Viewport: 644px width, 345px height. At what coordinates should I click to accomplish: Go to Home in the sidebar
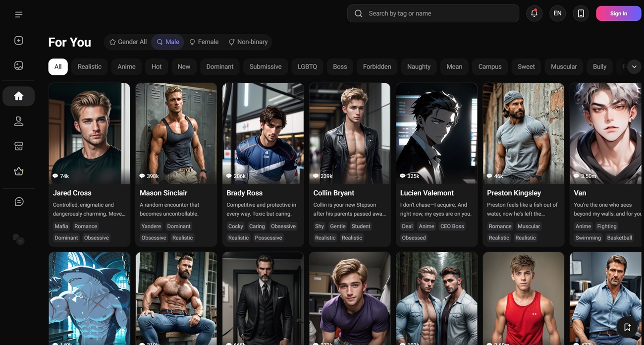coord(19,96)
